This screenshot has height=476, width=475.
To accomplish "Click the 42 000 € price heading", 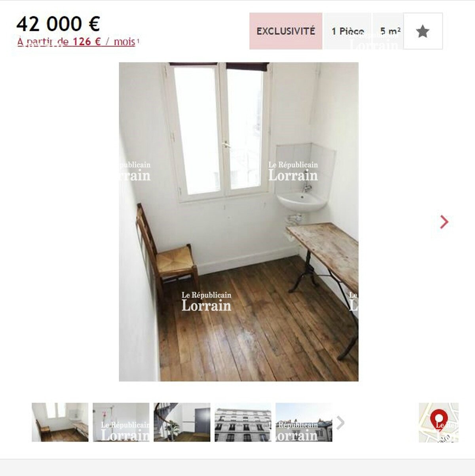I will 58,23.
